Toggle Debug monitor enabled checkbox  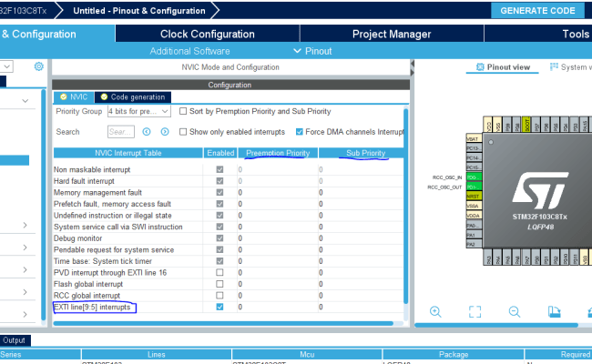219,238
